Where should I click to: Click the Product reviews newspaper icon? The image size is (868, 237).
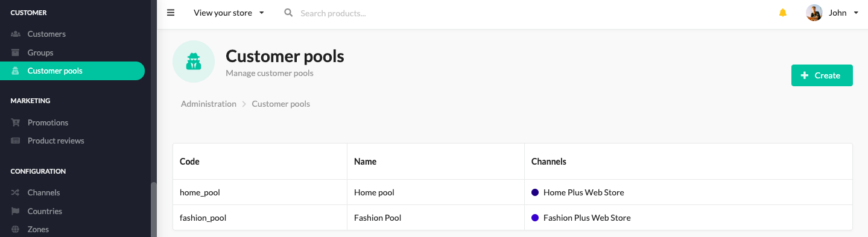pyautogui.click(x=16, y=141)
